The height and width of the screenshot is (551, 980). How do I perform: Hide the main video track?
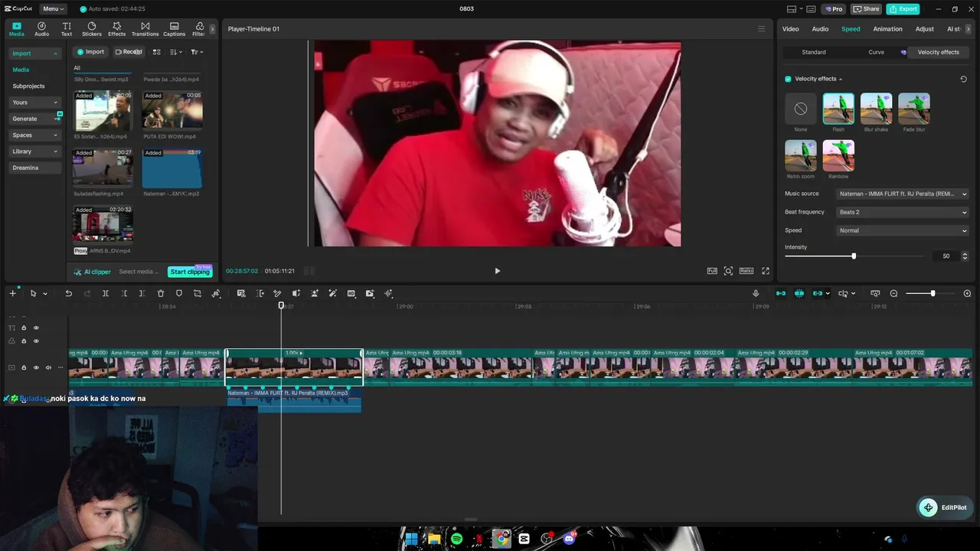pos(36,367)
